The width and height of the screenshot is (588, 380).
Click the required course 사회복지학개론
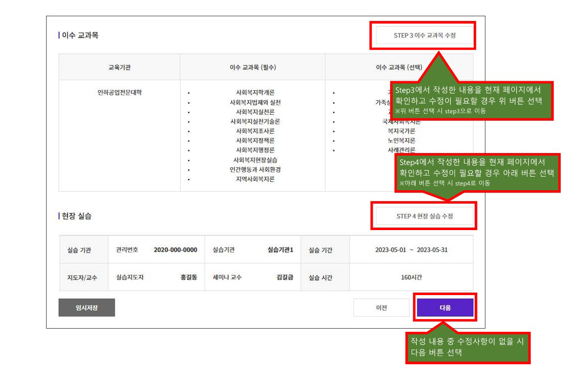coord(255,92)
